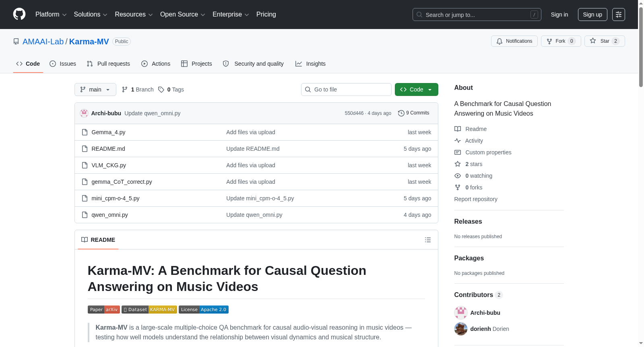This screenshot has width=644, height=347.
Task: Open the Releases section heading link
Action: pos(468,221)
